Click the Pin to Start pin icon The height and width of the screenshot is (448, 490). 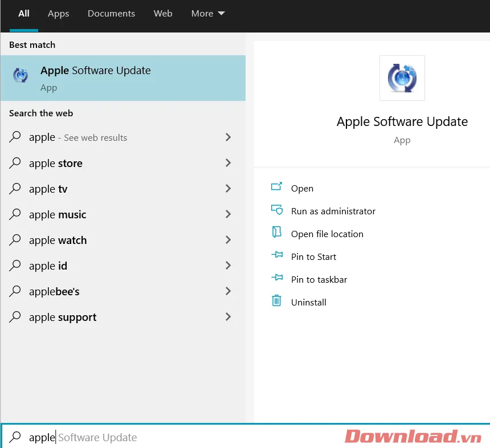277,255
